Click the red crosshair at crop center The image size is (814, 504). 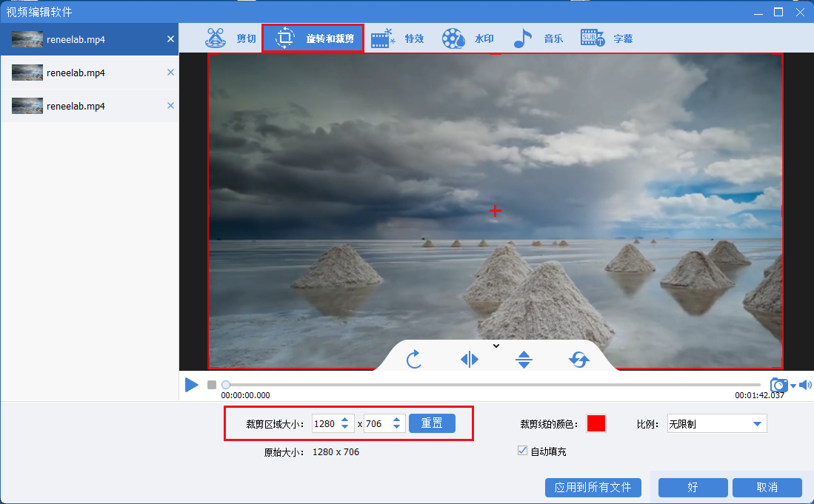coord(496,210)
